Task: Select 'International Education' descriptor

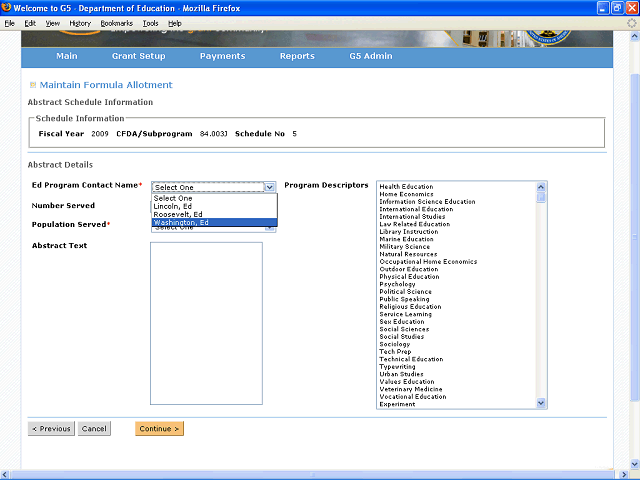Action: tap(416, 209)
